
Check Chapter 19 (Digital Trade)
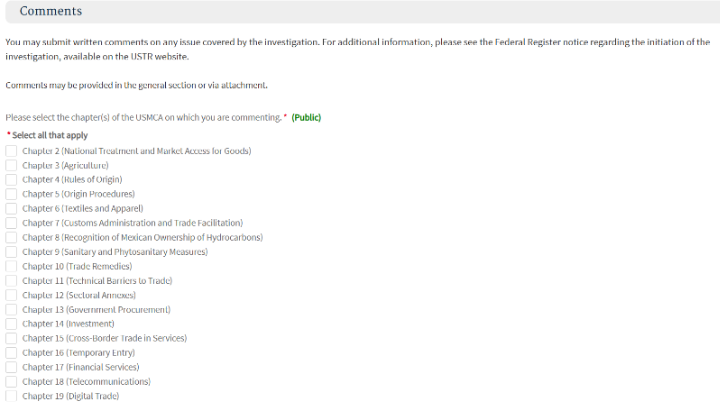pos(11,396)
